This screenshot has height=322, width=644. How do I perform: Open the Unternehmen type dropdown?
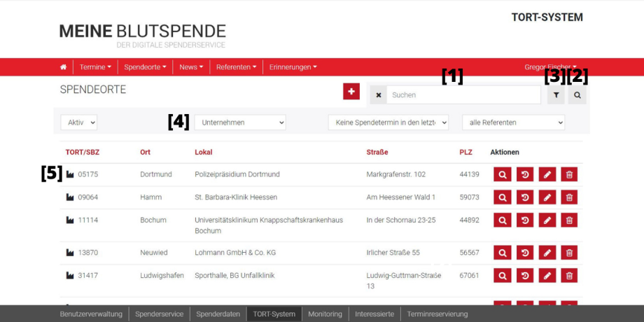[x=240, y=122]
